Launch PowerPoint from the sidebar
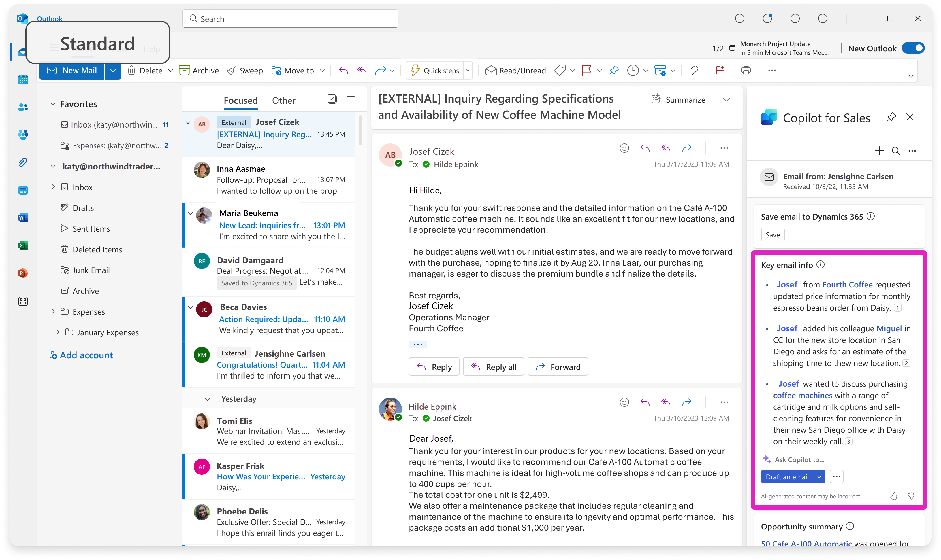 tap(23, 273)
